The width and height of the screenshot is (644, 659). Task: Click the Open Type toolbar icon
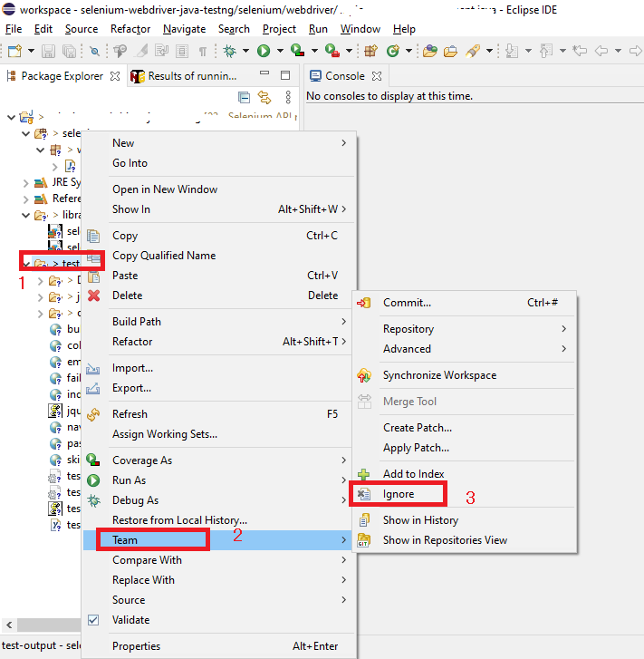[429, 51]
